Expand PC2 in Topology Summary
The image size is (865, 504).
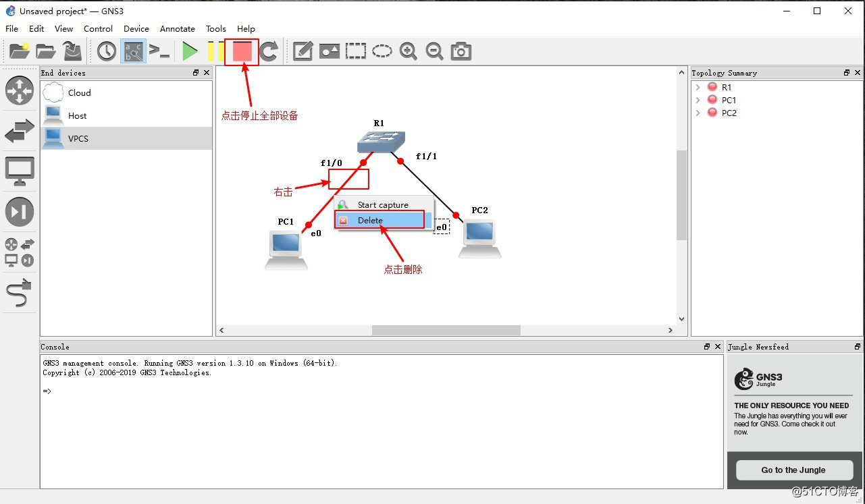[698, 113]
